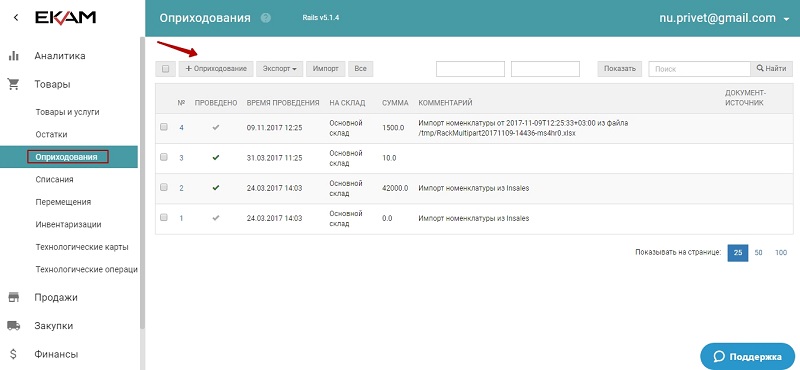This screenshot has height=370, width=800.
Task: Expand the Продажи sidebar section
Action: [56, 297]
